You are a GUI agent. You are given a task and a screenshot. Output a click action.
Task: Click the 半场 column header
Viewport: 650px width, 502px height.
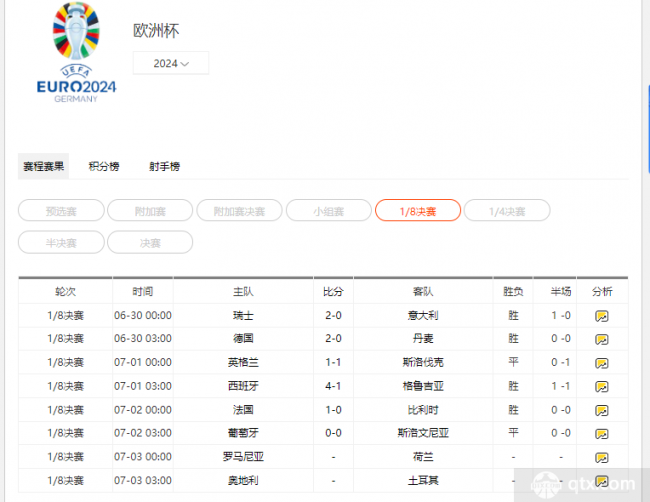(561, 291)
